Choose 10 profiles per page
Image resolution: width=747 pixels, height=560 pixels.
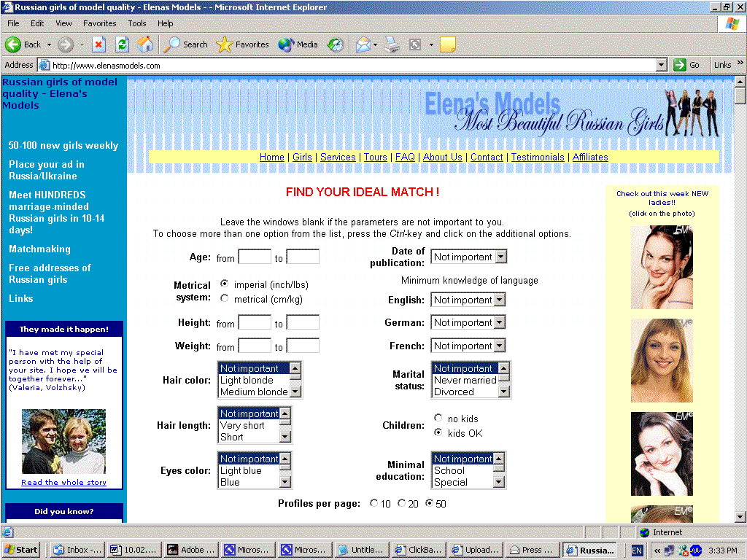click(x=374, y=503)
